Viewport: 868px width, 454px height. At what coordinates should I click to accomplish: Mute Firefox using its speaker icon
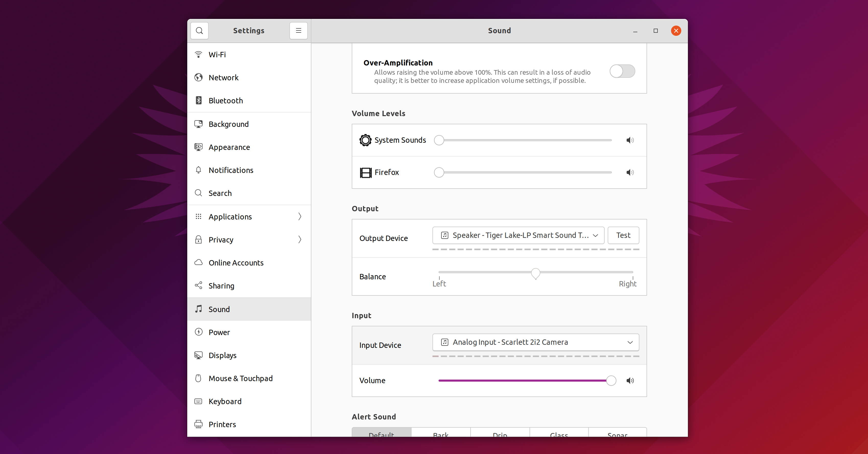(630, 172)
